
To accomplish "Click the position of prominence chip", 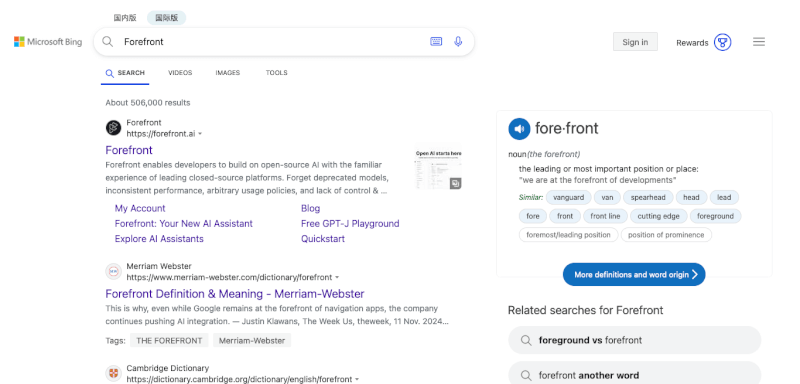I will point(666,235).
